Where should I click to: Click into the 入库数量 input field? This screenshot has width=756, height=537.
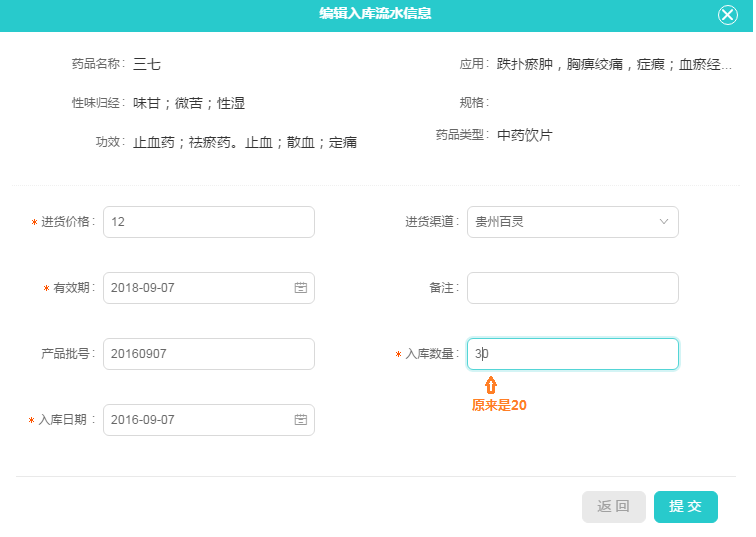(572, 354)
